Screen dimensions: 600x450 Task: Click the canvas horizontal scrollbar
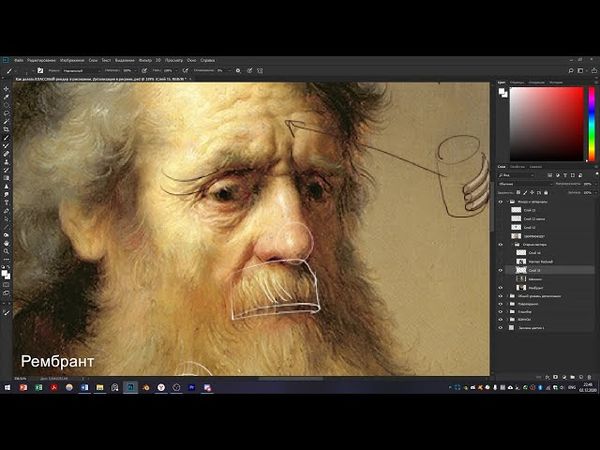click(291, 379)
